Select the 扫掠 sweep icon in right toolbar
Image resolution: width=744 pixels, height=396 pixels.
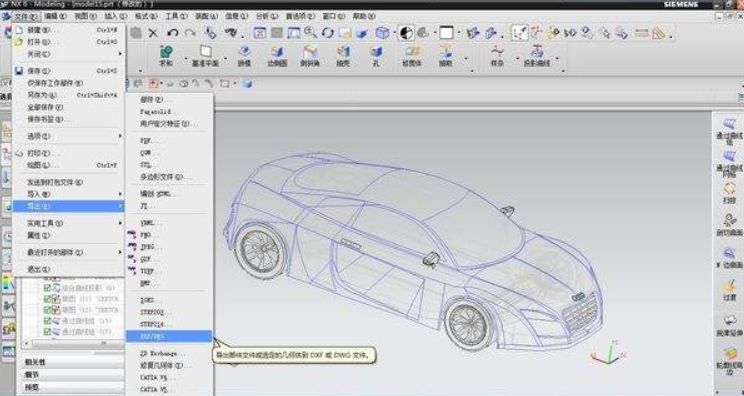(x=729, y=192)
